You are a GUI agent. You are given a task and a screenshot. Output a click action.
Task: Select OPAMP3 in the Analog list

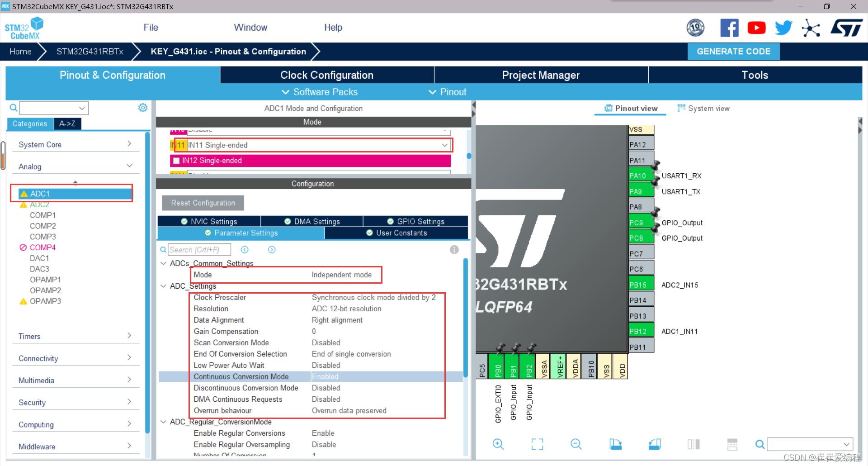(45, 301)
